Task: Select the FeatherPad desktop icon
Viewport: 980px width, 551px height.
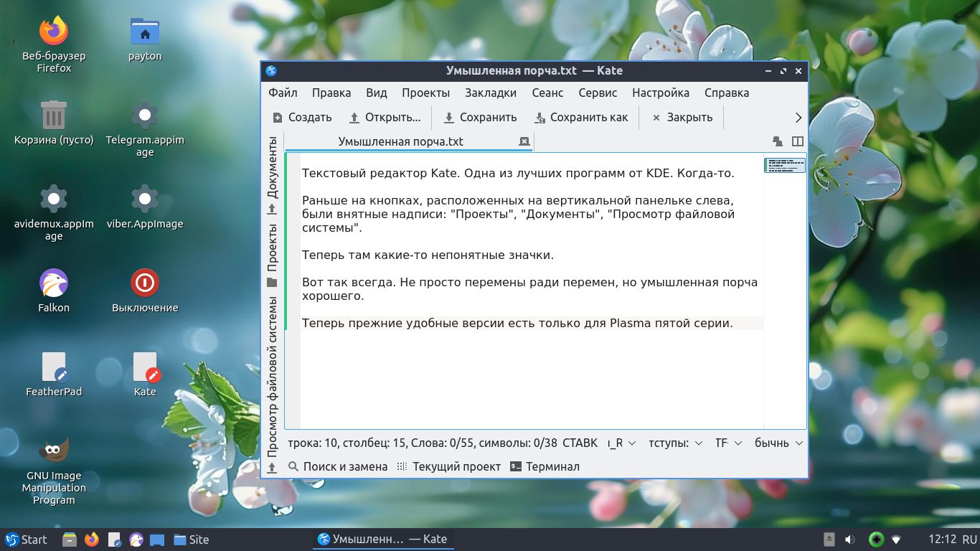Action: point(54,375)
